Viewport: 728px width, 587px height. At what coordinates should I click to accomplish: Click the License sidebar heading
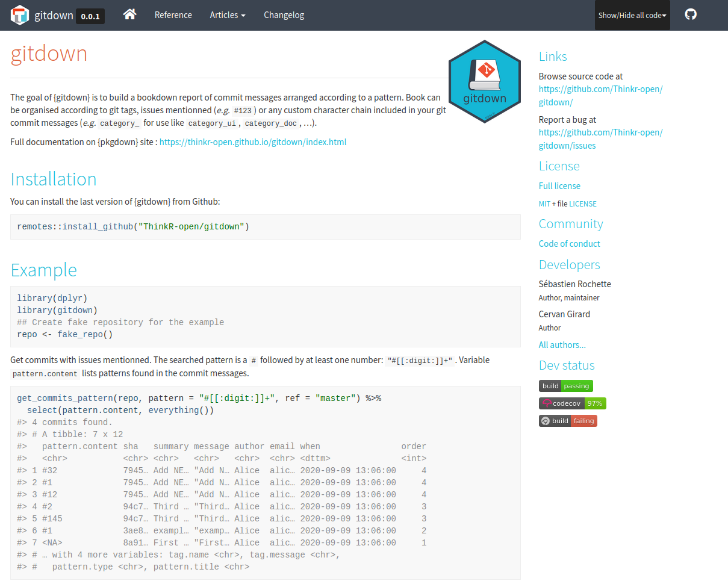pos(559,166)
